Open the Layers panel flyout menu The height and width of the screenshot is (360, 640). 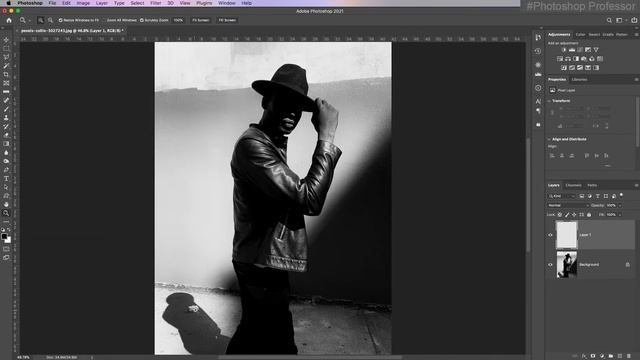point(636,185)
